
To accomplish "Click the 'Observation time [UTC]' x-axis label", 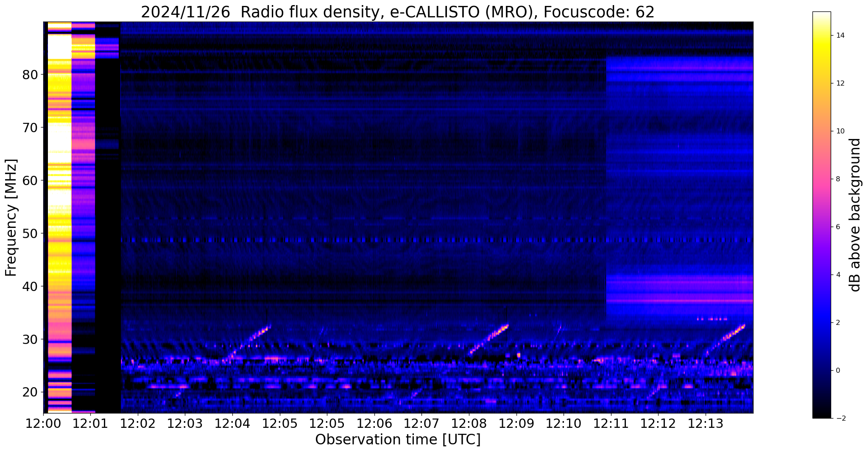I will tap(398, 440).
